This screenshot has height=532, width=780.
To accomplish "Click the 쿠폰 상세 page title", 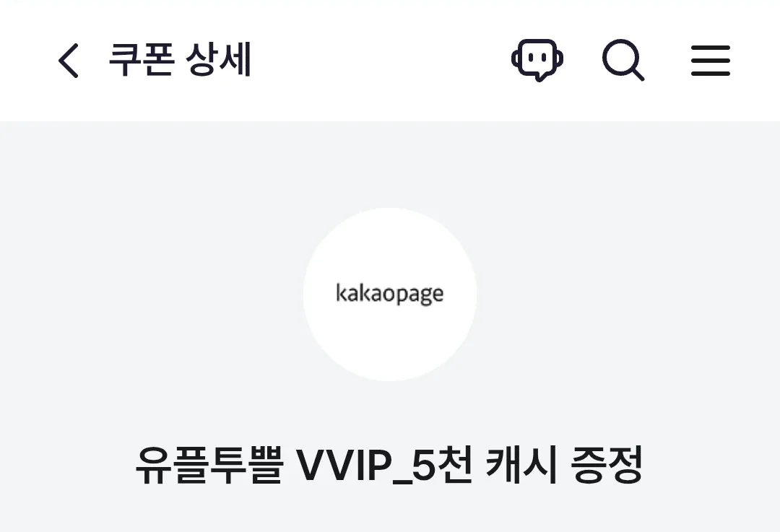I will coord(180,60).
